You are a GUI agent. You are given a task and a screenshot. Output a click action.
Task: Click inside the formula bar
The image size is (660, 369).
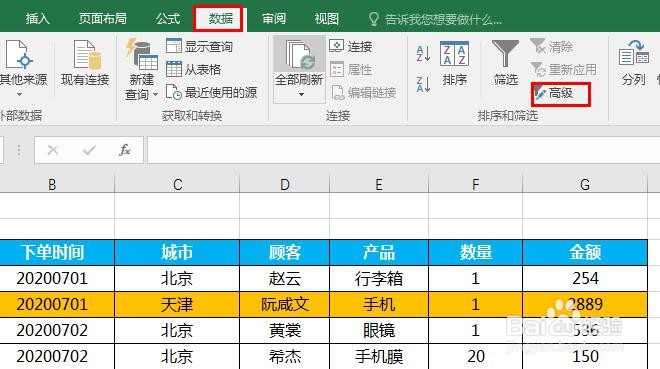403,150
